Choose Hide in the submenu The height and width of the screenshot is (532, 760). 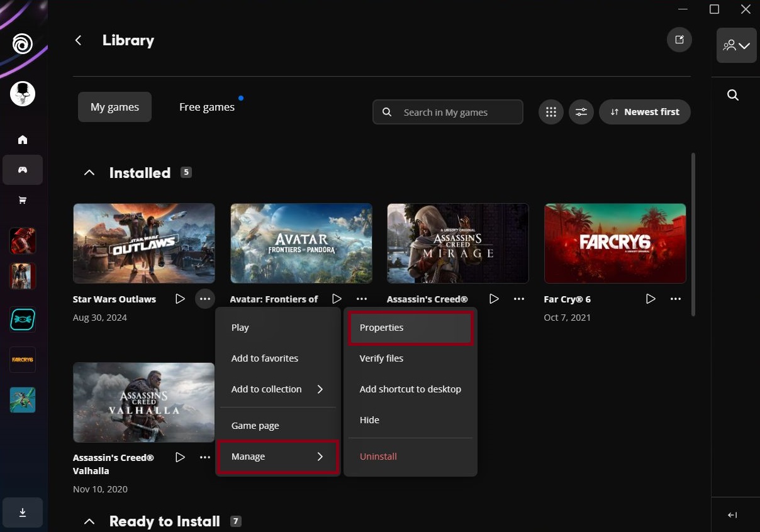[410, 420]
